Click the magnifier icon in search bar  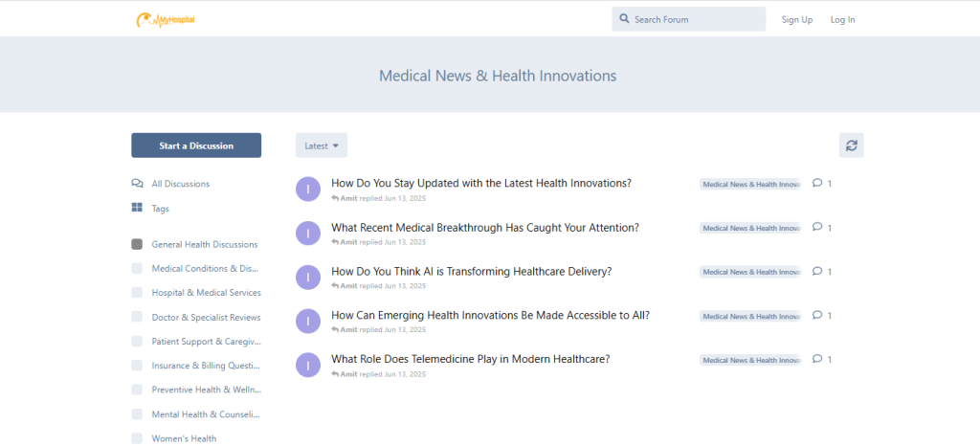624,19
